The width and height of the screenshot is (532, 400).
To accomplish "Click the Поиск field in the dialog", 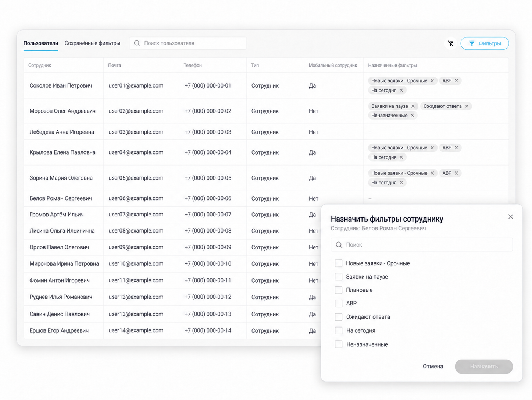I will point(422,245).
